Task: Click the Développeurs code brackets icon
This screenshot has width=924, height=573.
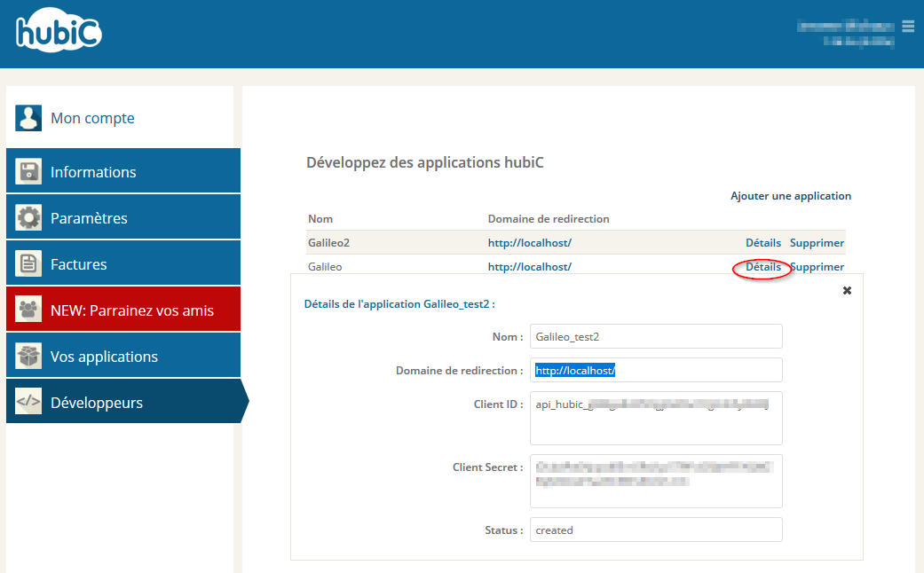Action: (28, 402)
